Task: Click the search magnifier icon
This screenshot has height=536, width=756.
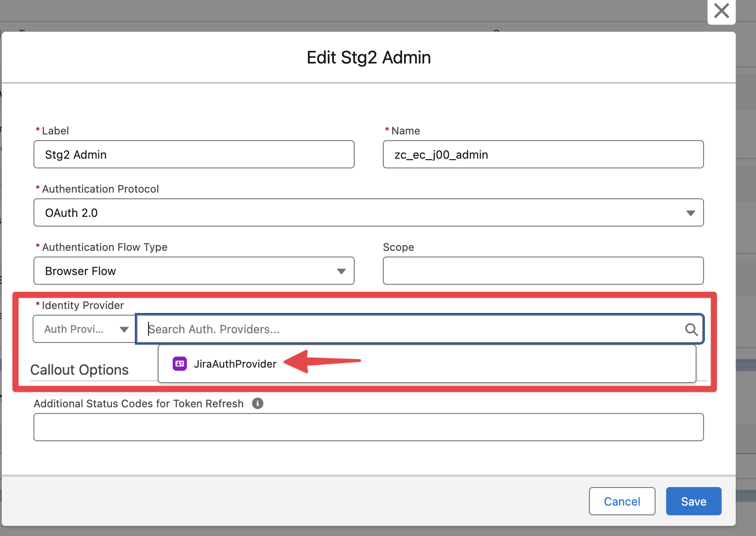Action: point(691,329)
